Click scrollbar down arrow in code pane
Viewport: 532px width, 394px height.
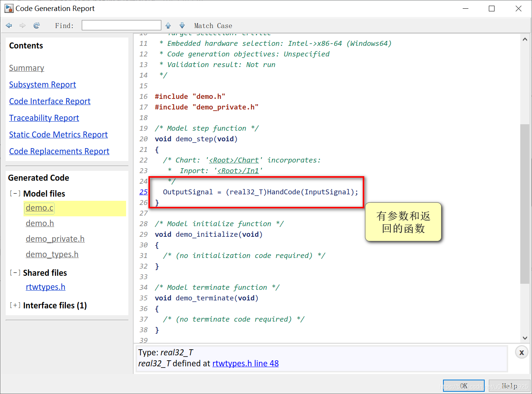525,338
